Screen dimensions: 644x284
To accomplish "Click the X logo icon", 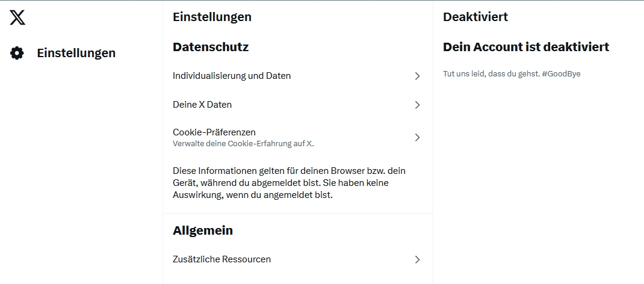I will point(17,17).
